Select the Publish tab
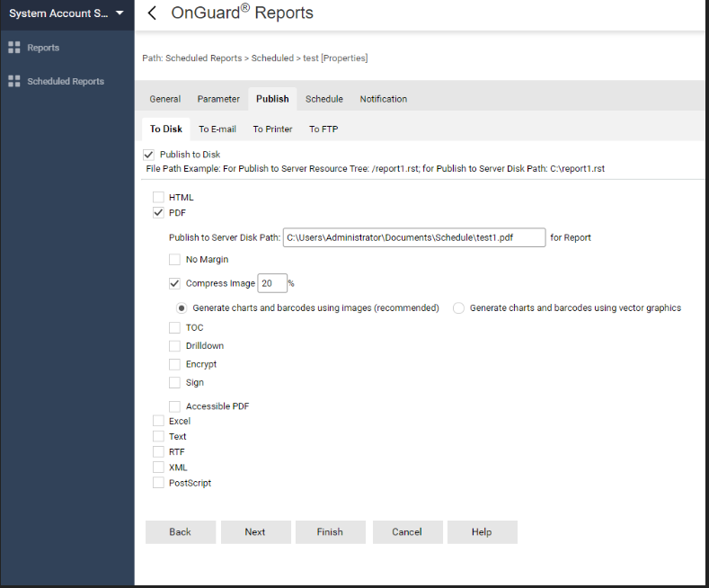 272,99
